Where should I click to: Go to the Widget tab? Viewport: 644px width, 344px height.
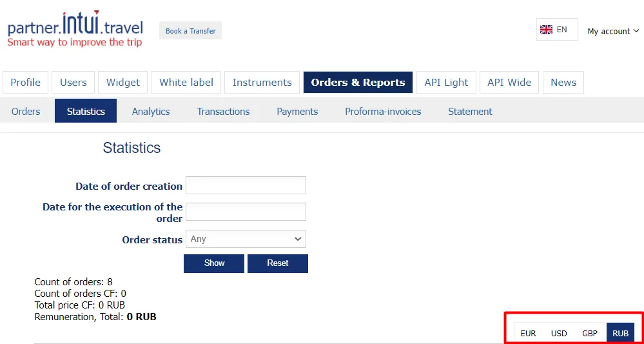[x=123, y=83]
